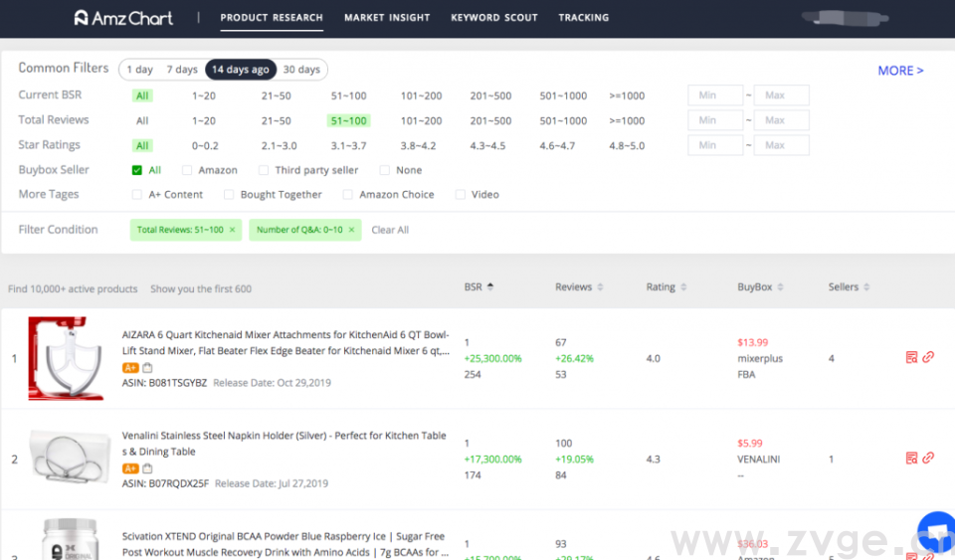Click the report icon for Venalini napkin holder
Image resolution: width=955 pixels, height=560 pixels.
click(x=911, y=459)
